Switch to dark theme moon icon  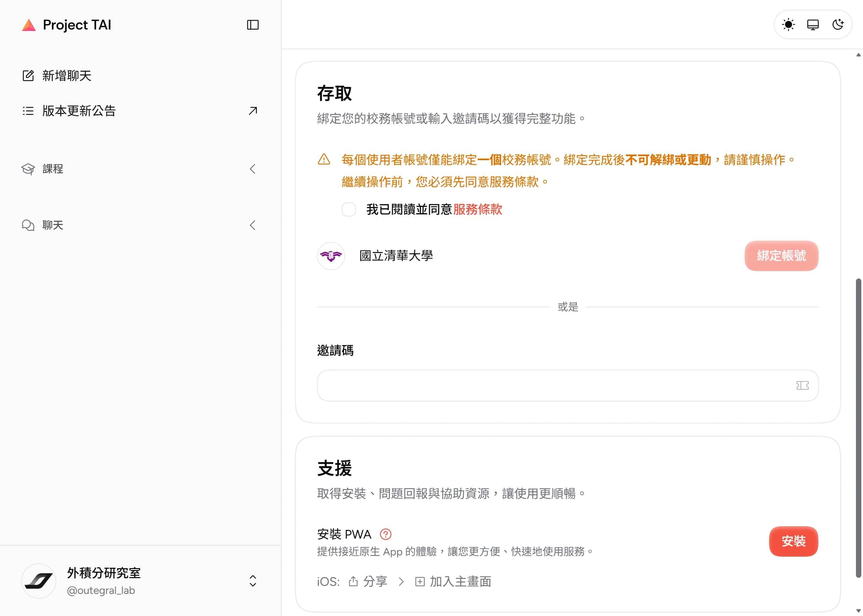click(x=838, y=25)
